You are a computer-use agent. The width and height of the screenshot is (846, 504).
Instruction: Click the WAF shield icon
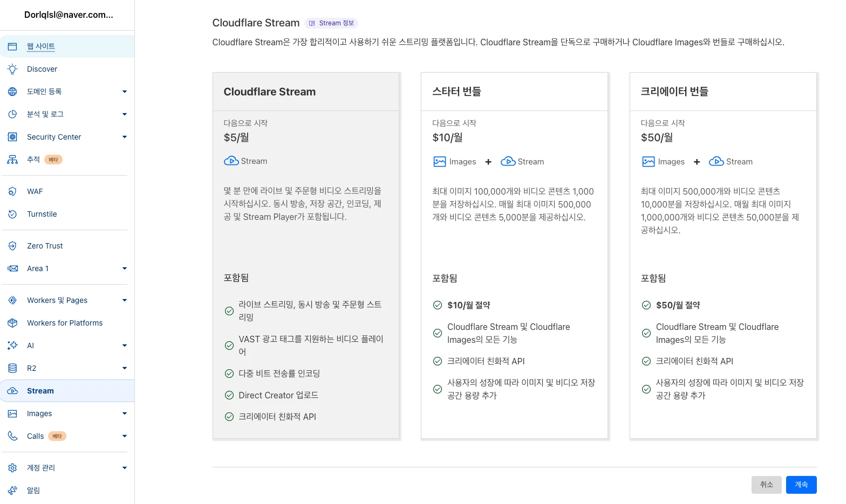point(12,191)
